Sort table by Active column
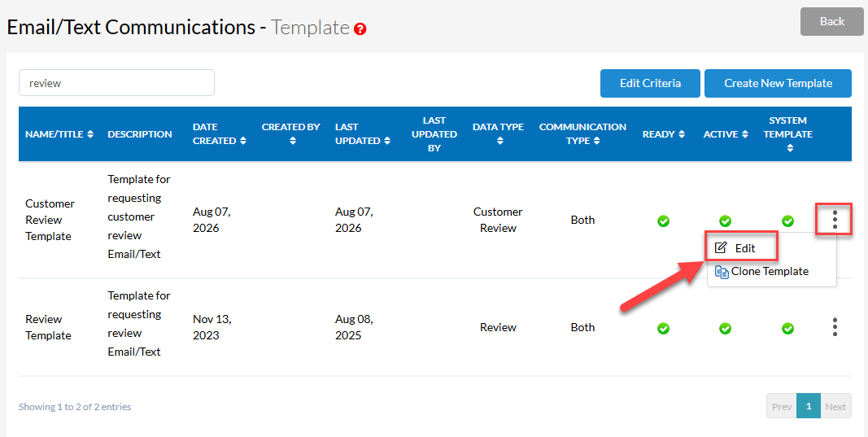 [x=725, y=134]
